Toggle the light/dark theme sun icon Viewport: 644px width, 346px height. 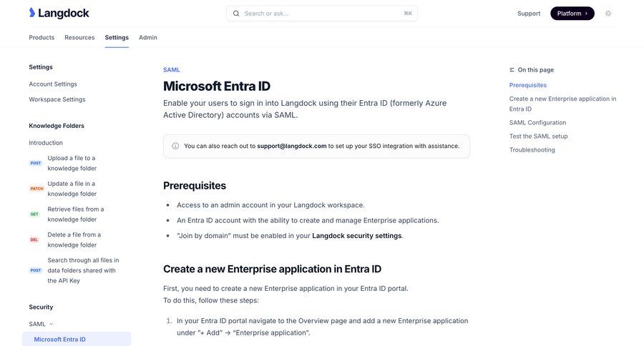608,14
